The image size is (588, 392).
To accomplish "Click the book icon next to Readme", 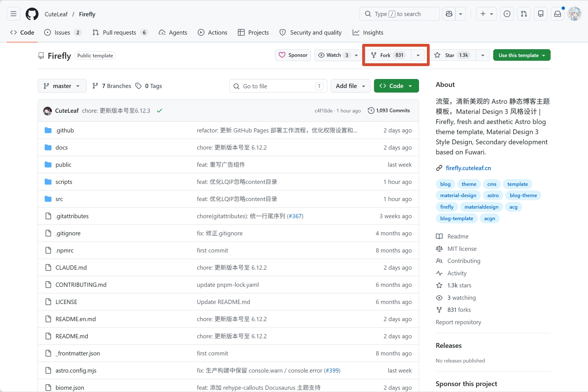I will (439, 236).
